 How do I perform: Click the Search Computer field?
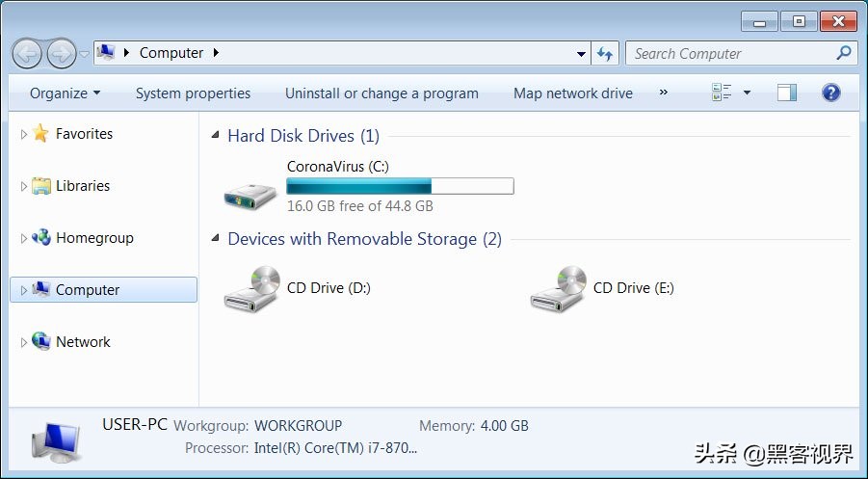coord(730,54)
